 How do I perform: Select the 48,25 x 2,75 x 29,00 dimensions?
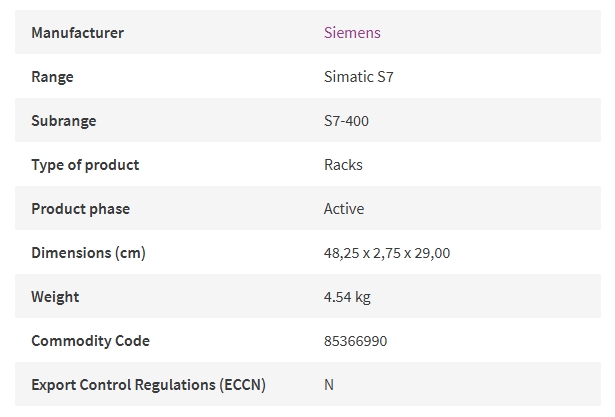point(387,253)
